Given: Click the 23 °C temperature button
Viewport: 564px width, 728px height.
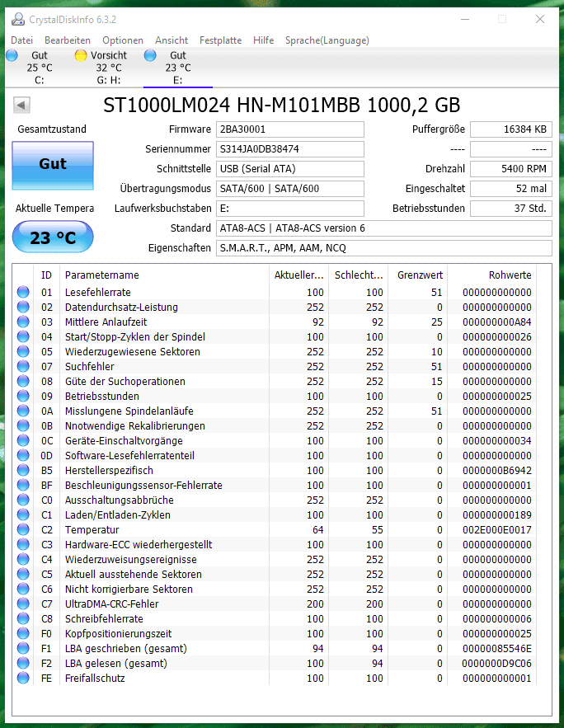Looking at the screenshot, I should tap(53, 237).
